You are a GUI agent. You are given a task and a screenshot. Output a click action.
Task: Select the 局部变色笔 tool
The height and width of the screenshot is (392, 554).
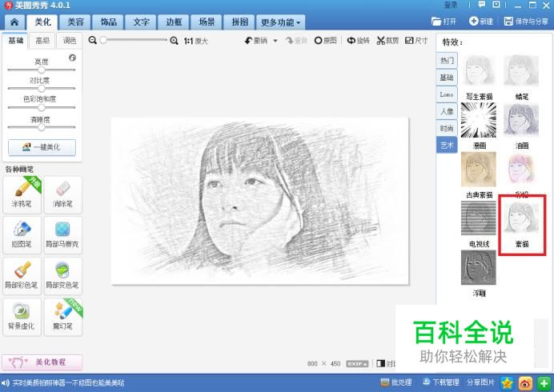point(62,276)
